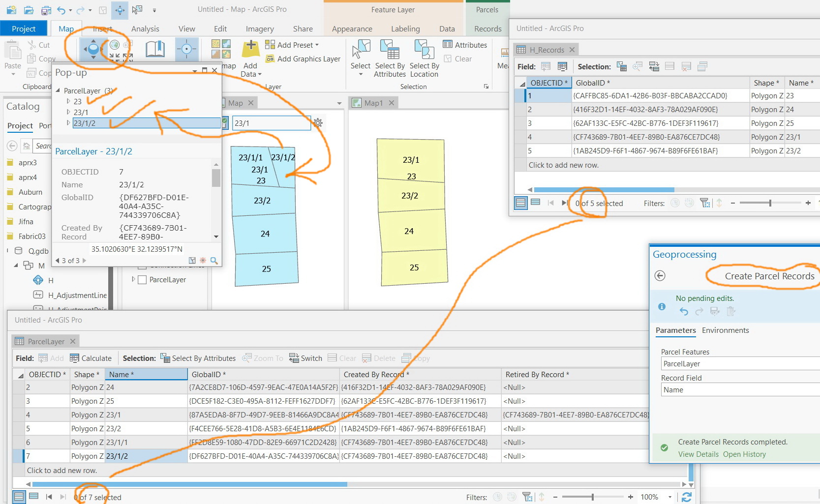This screenshot has width=820, height=504.
Task: Switch to the Imagery ribbon tab
Action: 259,29
